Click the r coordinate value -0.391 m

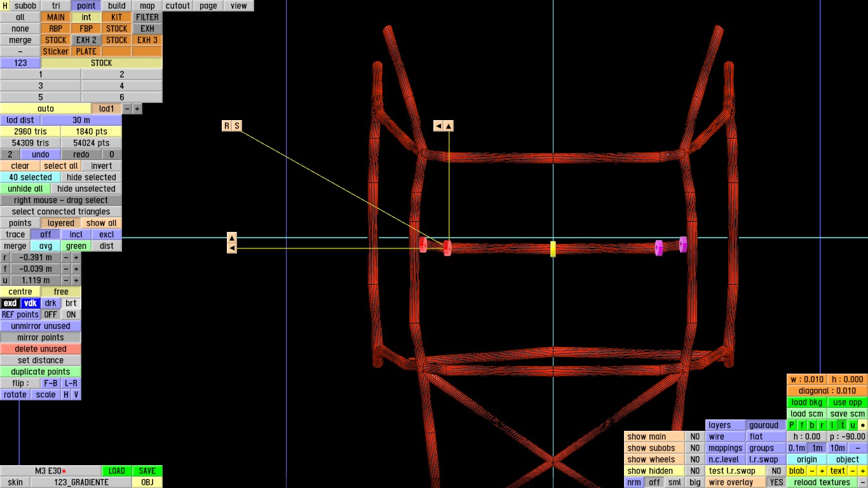(x=36, y=257)
